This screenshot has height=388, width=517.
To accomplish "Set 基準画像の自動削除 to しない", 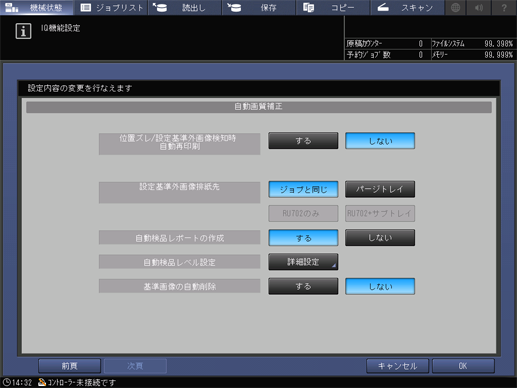I will pos(380,286).
